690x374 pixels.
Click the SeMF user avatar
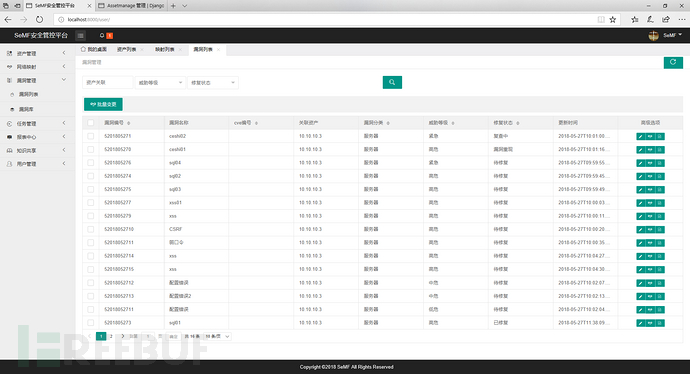pyautogui.click(x=653, y=36)
